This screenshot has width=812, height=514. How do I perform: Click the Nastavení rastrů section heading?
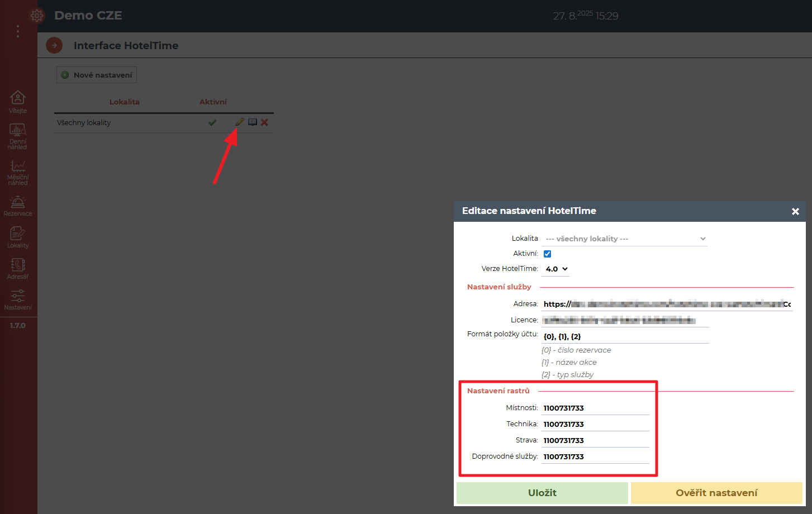498,391
